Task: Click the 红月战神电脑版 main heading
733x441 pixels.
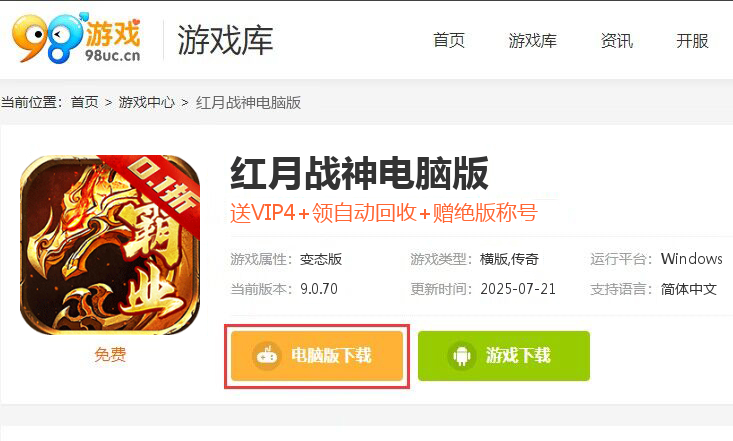Action: pyautogui.click(x=359, y=174)
